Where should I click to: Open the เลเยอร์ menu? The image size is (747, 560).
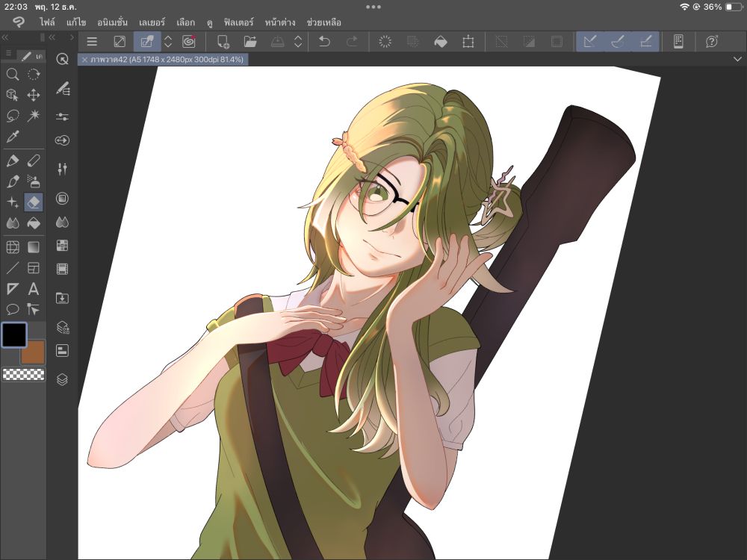152,22
